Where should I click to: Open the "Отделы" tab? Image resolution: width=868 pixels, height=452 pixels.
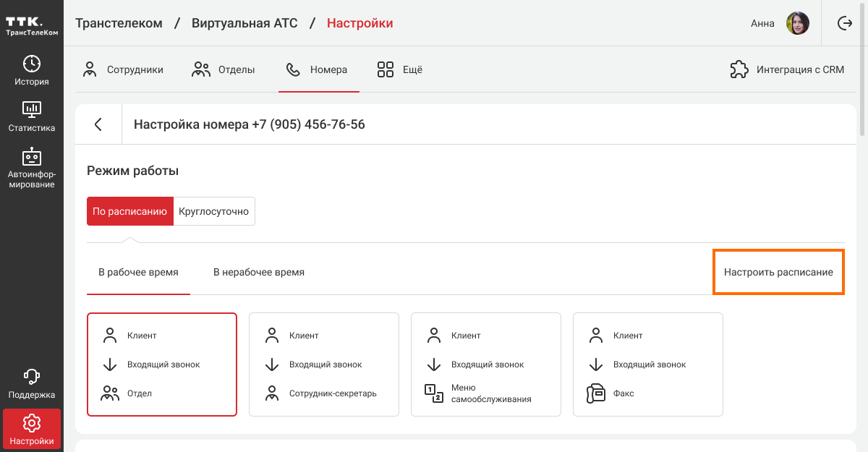tap(224, 70)
